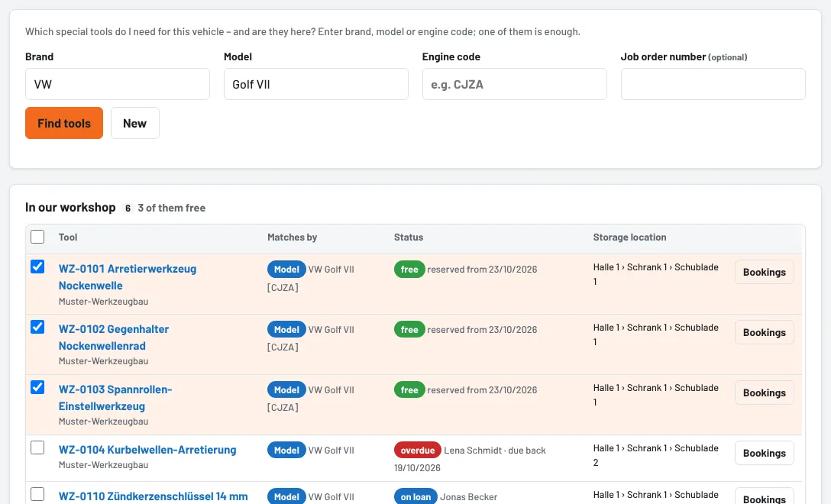Viewport: 831px width, 504px height.
Task: Click the Tool column header
Action: click(x=68, y=237)
